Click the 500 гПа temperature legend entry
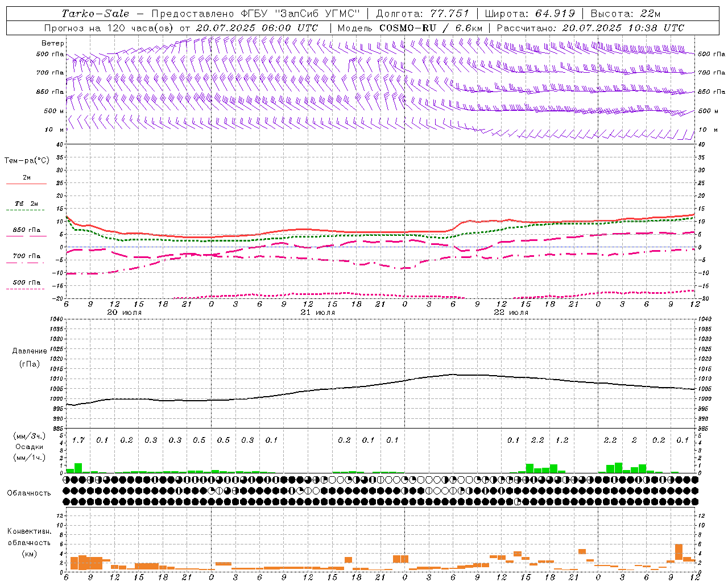This screenshot has height=582, width=728. click(27, 282)
